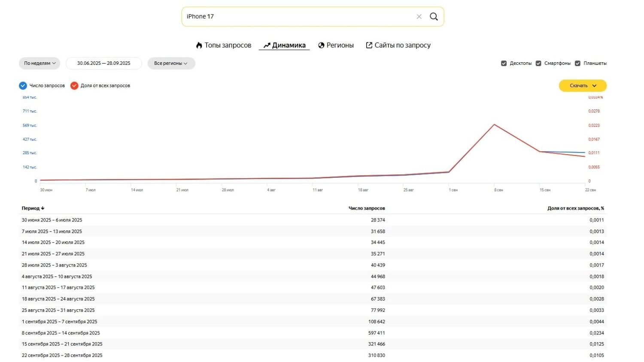Open Топы запросов tab with flame icon
Image resolution: width=644 pixels, height=362 pixels.
[x=224, y=45]
